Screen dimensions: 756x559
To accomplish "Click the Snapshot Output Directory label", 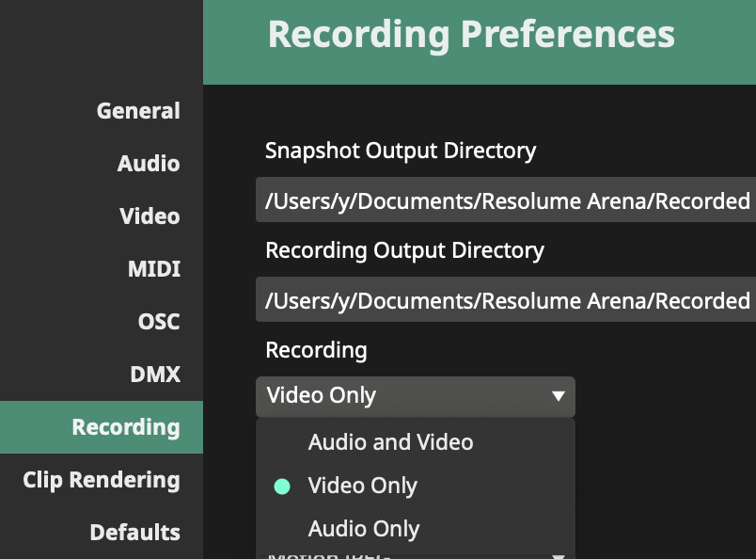I will 401,151.
